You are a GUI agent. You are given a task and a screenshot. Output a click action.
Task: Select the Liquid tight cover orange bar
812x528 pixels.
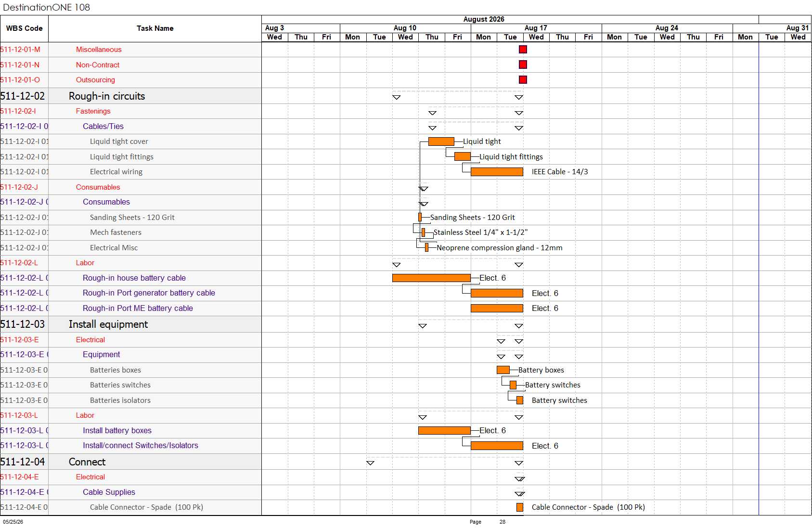pos(441,141)
